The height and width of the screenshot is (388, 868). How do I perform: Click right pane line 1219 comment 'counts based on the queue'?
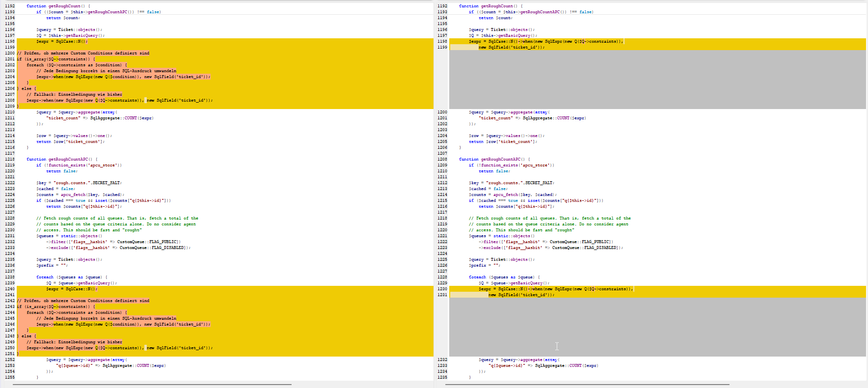[x=548, y=224]
